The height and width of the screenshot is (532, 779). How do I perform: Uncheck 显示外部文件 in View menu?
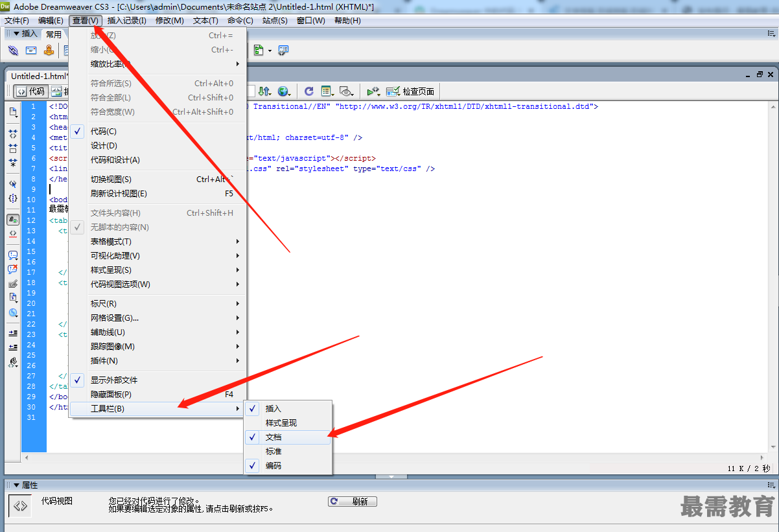tap(157, 380)
